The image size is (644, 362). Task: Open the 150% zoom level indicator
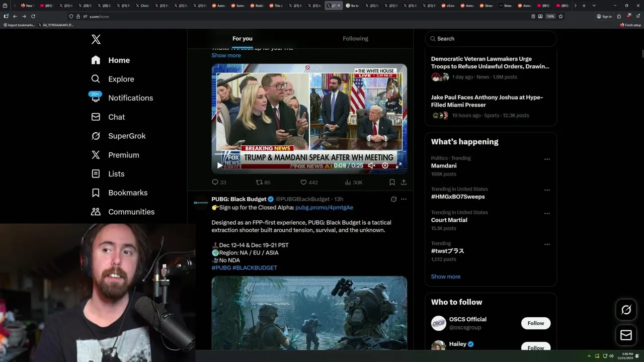click(x=550, y=17)
